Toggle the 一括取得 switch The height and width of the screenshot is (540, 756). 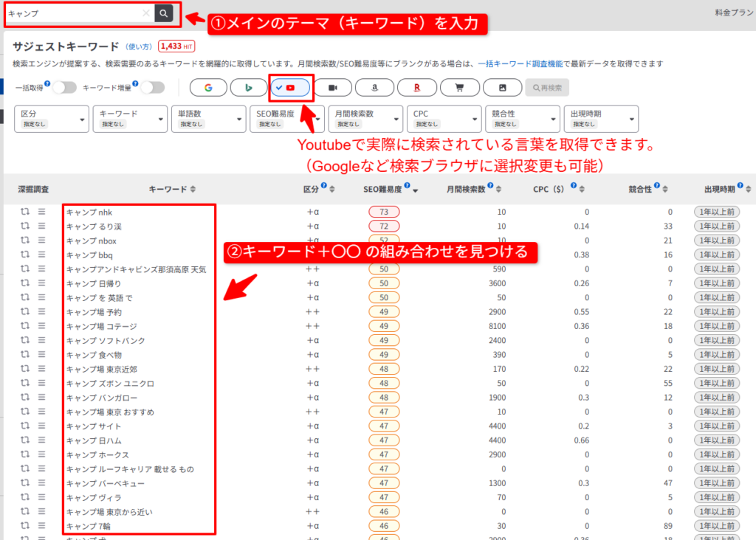point(63,88)
